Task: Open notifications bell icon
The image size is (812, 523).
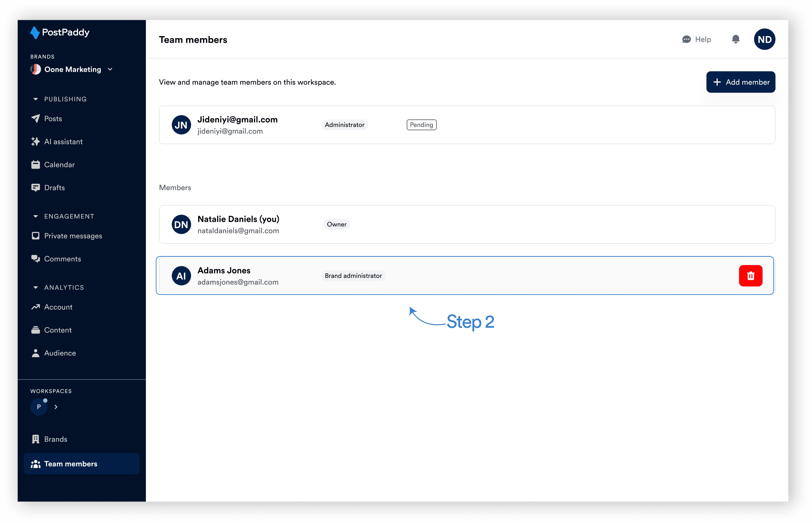Action: click(x=736, y=39)
